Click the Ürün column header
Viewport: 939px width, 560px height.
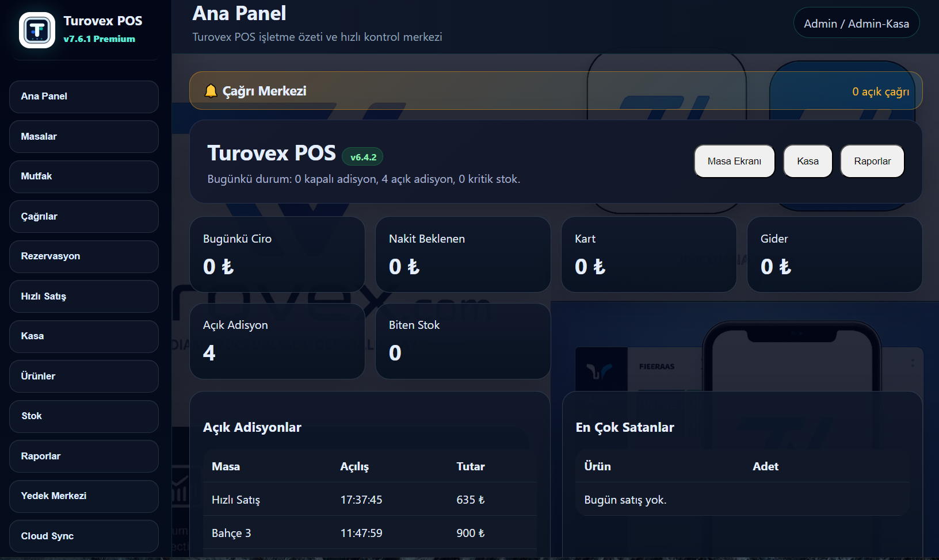[597, 466]
